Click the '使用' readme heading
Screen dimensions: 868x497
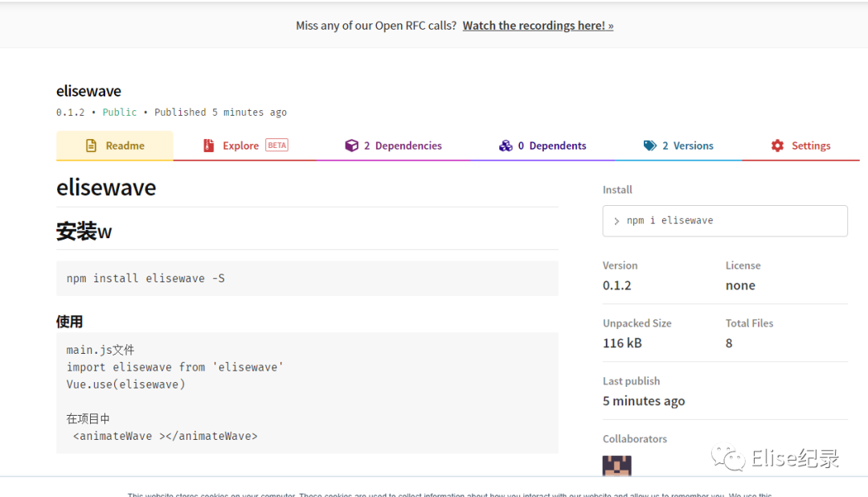tap(69, 322)
